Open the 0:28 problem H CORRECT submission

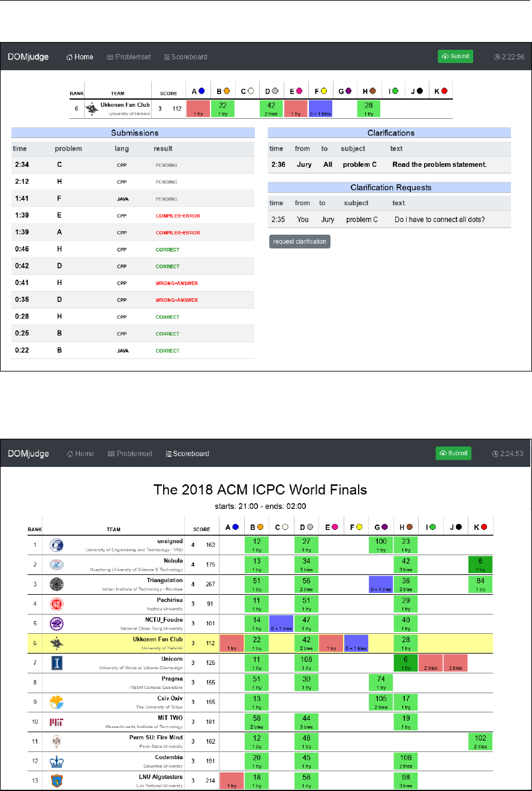coord(133,316)
